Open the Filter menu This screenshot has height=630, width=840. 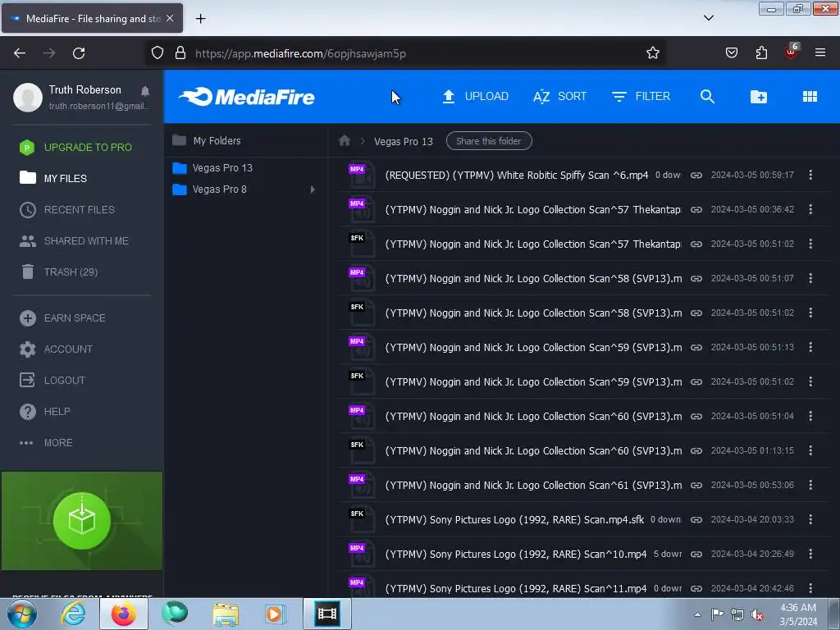[x=641, y=97]
